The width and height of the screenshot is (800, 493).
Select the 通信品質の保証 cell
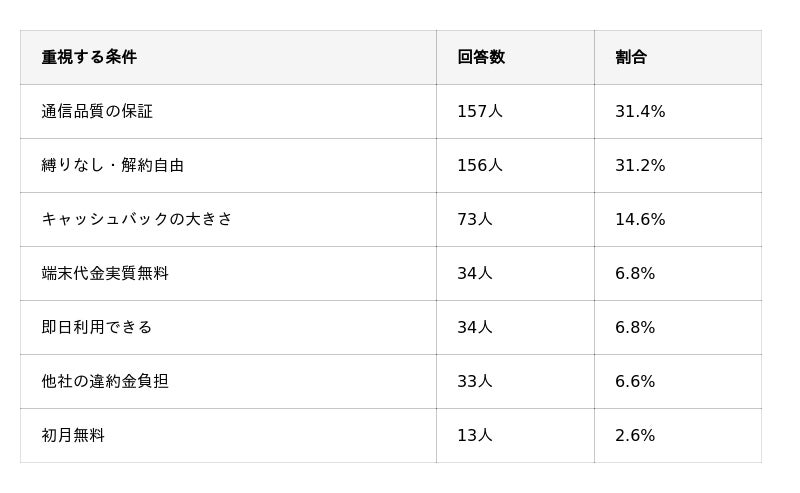pyautogui.click(x=97, y=111)
